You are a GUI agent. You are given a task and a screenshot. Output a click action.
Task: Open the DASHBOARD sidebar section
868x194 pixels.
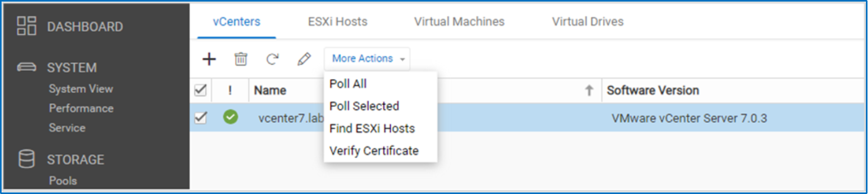pos(85,26)
